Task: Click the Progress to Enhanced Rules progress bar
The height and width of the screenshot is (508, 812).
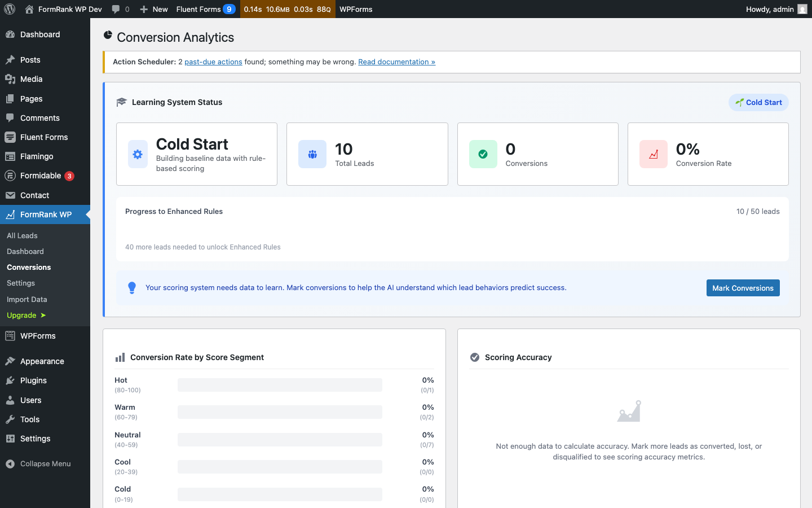Action: pyautogui.click(x=451, y=230)
